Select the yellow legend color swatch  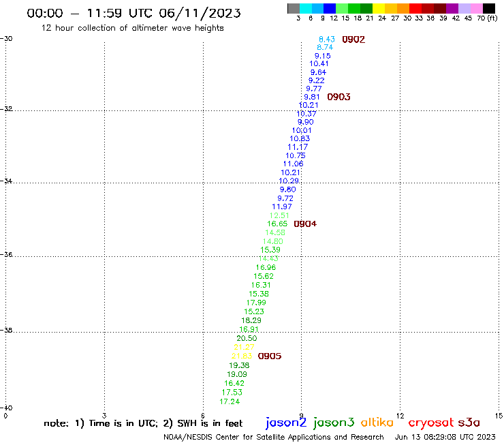pos(379,8)
